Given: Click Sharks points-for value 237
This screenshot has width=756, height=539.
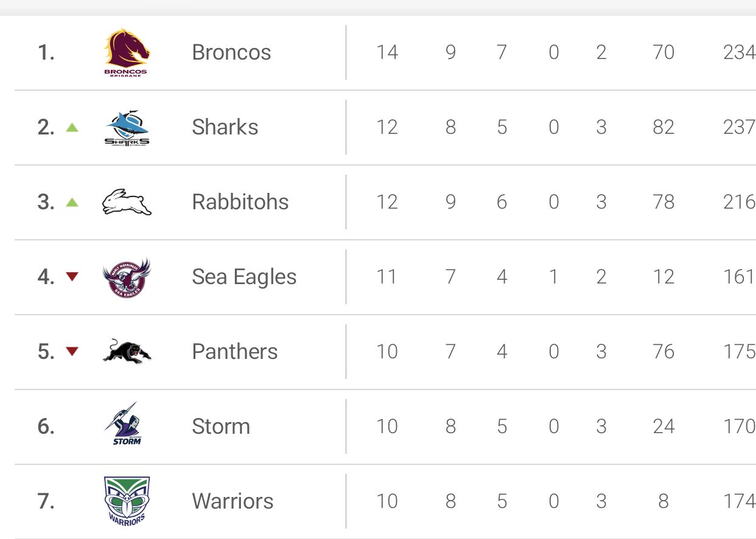Looking at the screenshot, I should coord(740,127).
